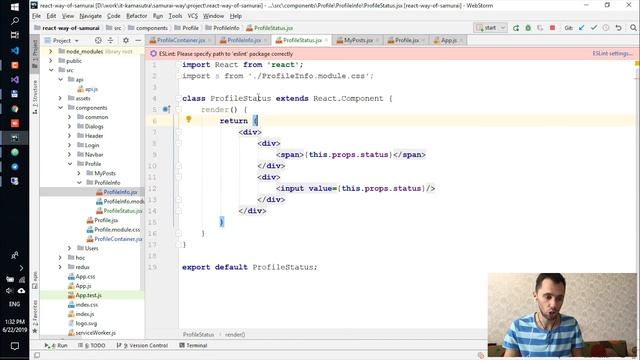Click the yellow warning marker on editor's right stripe
This screenshot has height=360, width=640.
pyautogui.click(x=637, y=64)
